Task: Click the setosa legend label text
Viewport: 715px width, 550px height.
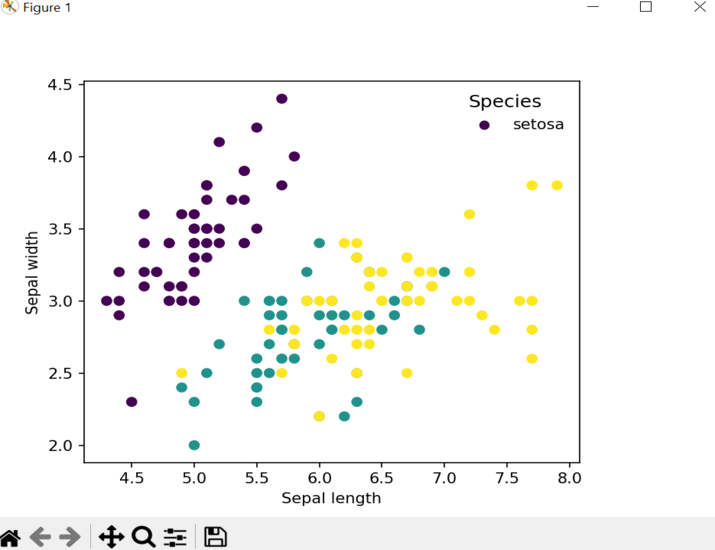Action: [x=538, y=125]
